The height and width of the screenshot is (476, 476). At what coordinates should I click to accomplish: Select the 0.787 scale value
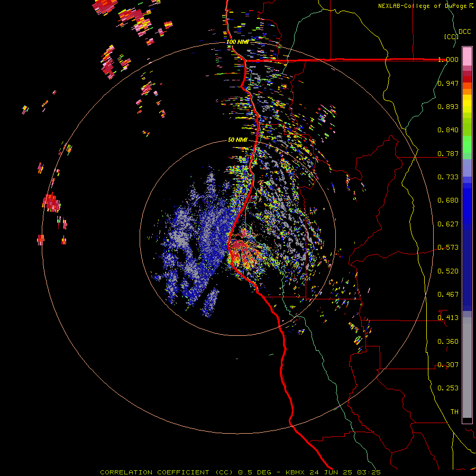(x=448, y=153)
